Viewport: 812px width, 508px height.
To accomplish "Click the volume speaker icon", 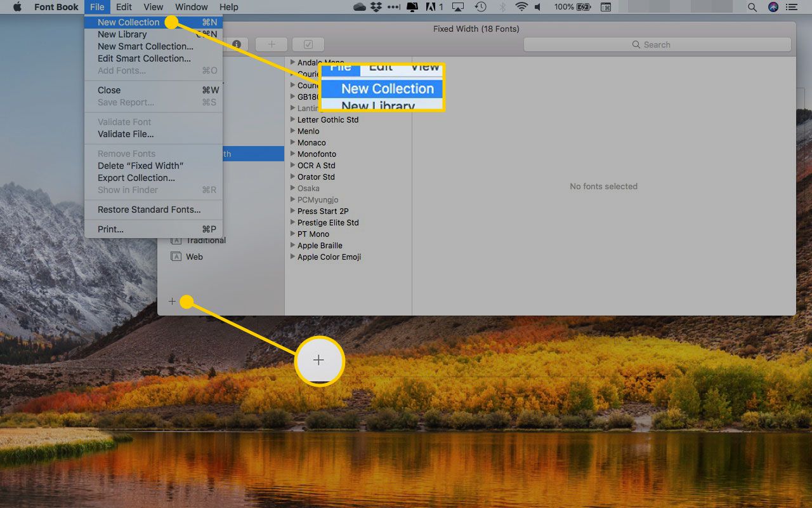I will [538, 7].
